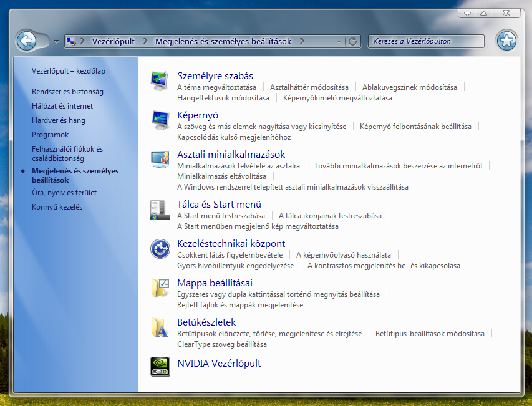Click Rejtett fájlok és mappák megjelenítése
The width and height of the screenshot is (532, 406).
(x=240, y=305)
